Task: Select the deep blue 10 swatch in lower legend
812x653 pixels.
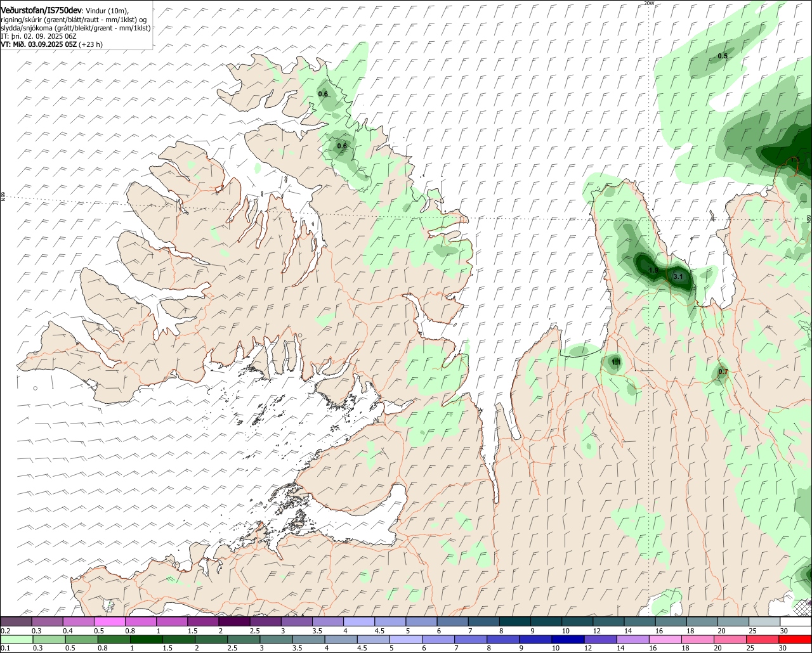Action: (x=568, y=639)
